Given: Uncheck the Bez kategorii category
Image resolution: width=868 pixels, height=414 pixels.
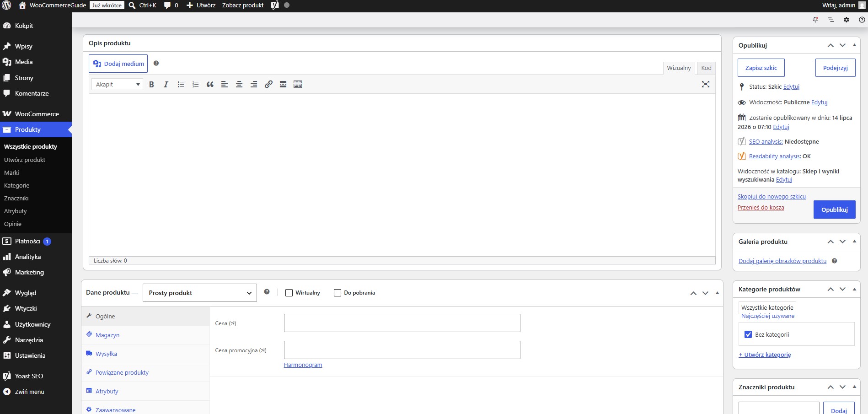Looking at the screenshot, I should 748,334.
